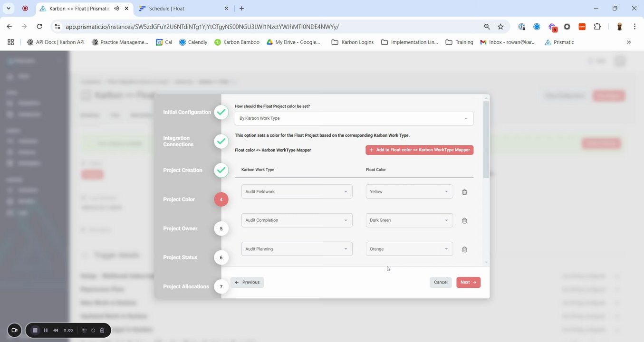Open the My Drive - Google bookmark

[x=293, y=42]
